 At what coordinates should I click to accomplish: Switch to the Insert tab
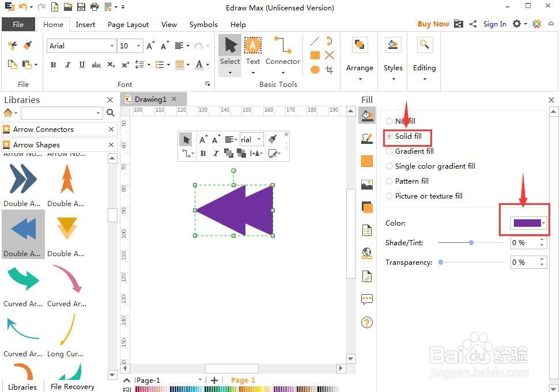pyautogui.click(x=85, y=24)
